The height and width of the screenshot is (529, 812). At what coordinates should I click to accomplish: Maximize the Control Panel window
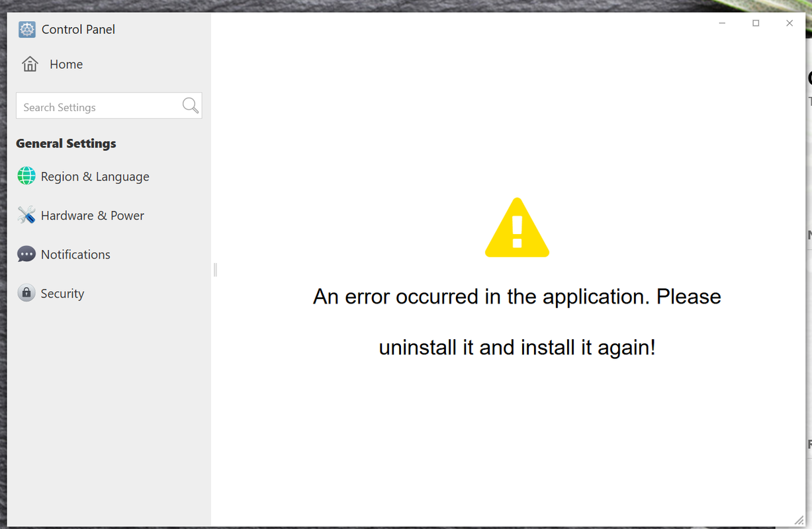[756, 23]
